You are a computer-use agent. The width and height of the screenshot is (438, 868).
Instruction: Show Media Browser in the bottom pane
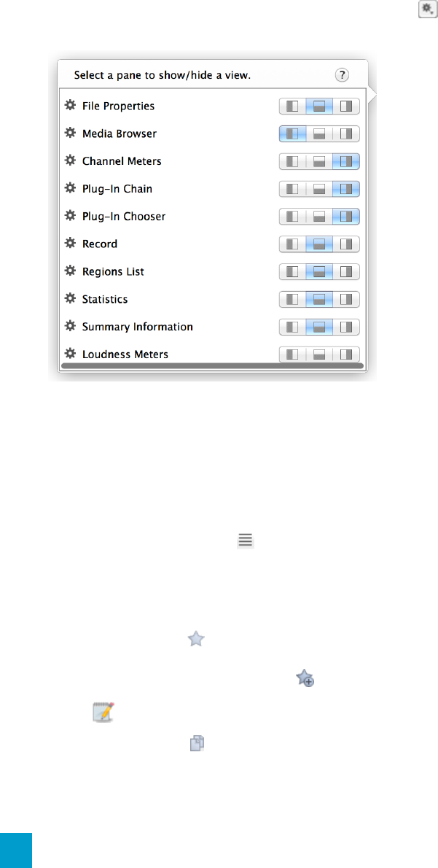pyautogui.click(x=319, y=133)
